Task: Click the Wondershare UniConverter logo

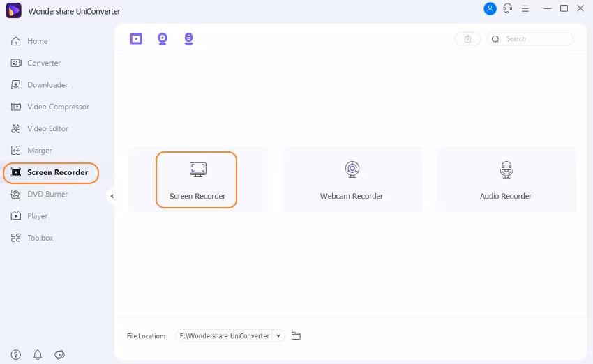Action: pos(14,10)
